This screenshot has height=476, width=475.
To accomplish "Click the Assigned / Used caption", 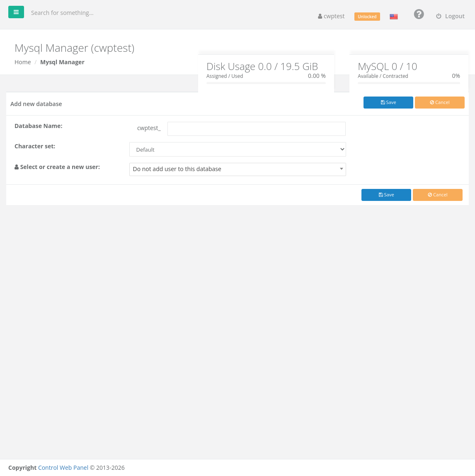I will point(224,76).
